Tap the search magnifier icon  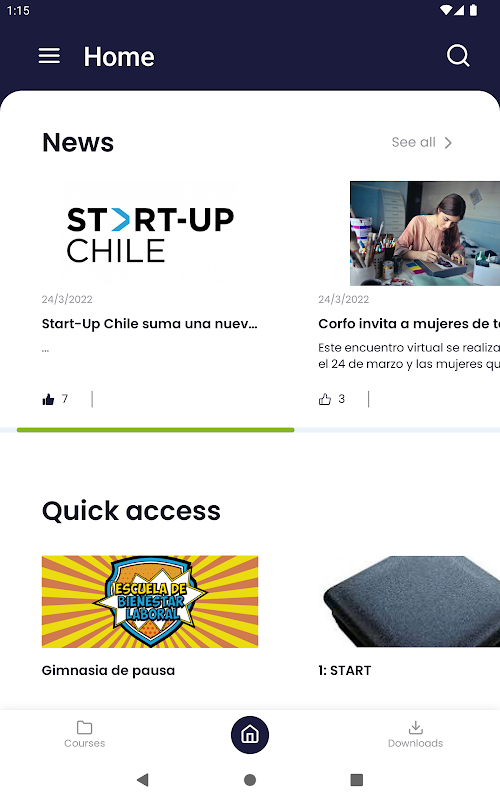point(458,56)
